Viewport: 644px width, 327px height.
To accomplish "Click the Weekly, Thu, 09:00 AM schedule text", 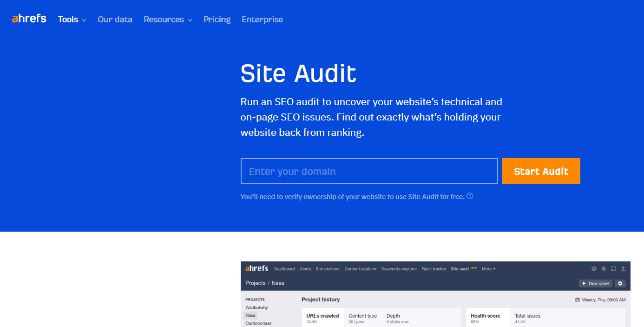I will 604,300.
